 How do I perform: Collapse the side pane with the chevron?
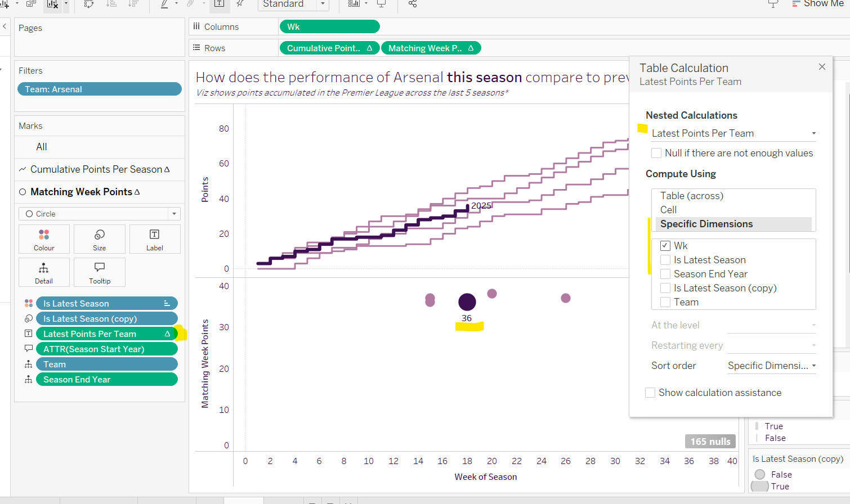(x=5, y=26)
